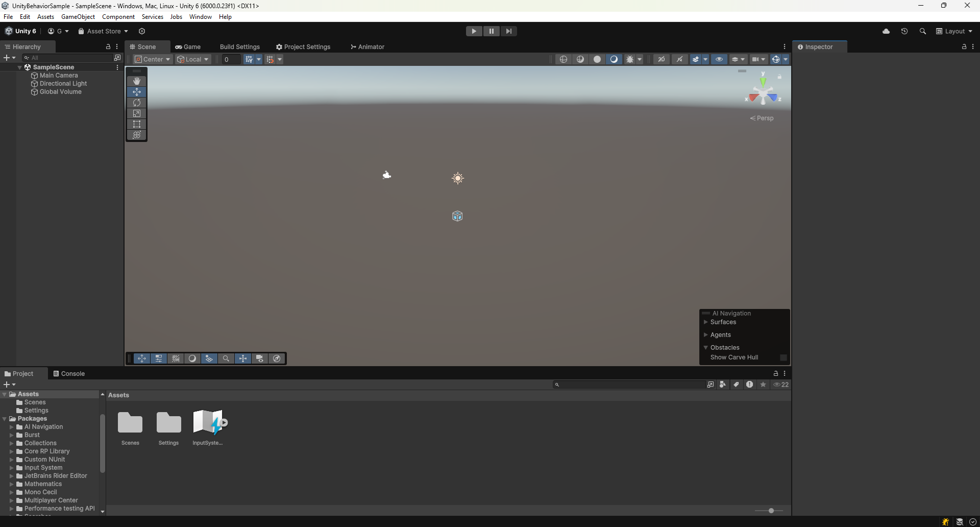Open the Center pivot mode dropdown

pyautogui.click(x=152, y=59)
